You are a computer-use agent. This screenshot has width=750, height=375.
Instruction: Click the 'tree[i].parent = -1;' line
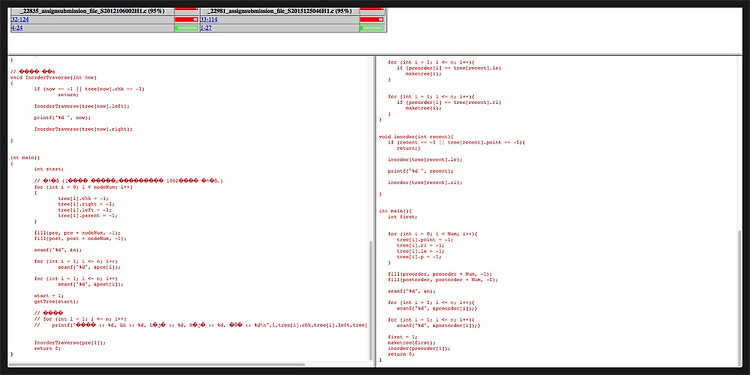(88, 216)
